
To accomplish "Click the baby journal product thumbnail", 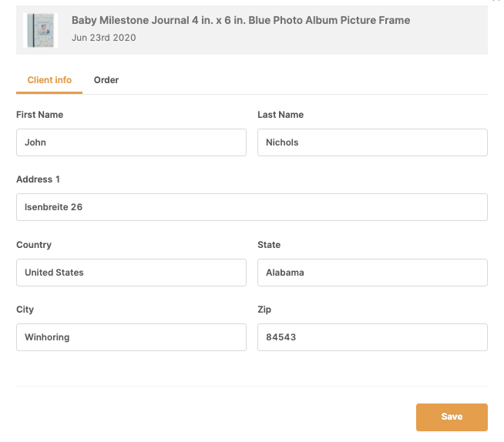I will point(41,30).
